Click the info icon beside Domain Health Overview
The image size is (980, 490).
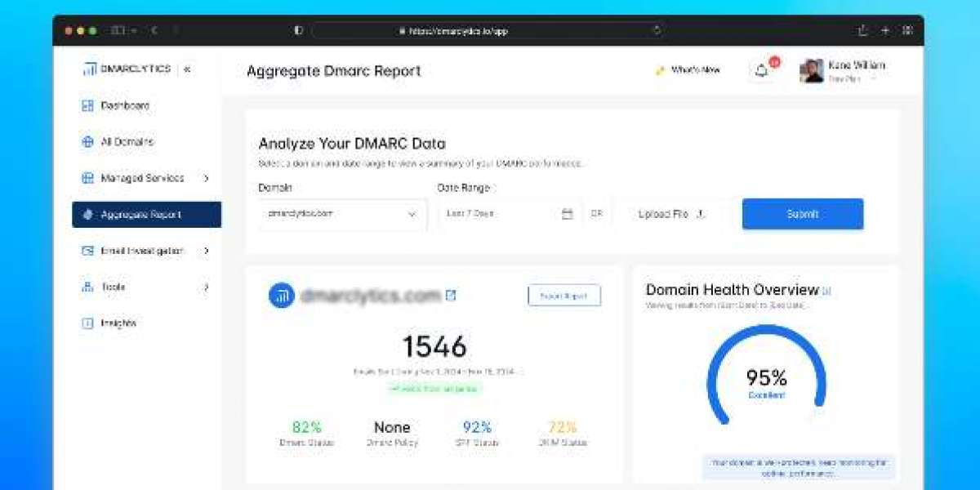coord(826,290)
